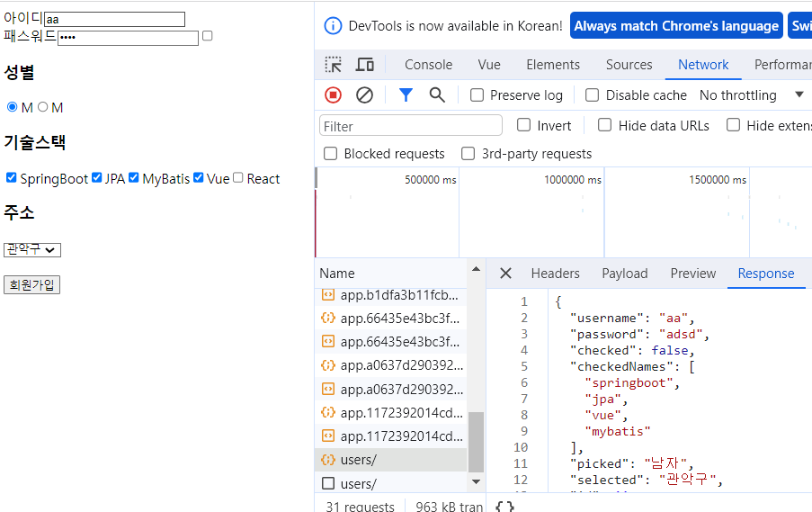Screen dimensions: 812x512
Task: Open the Payload tab
Action: click(x=625, y=274)
